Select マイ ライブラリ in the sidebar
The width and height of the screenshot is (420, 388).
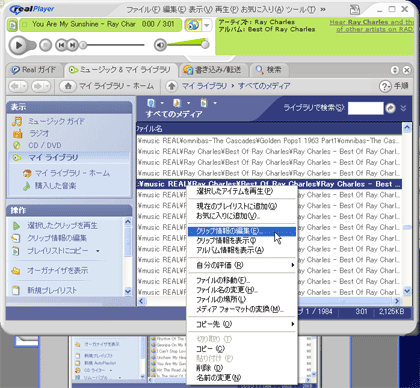pyautogui.click(x=53, y=158)
